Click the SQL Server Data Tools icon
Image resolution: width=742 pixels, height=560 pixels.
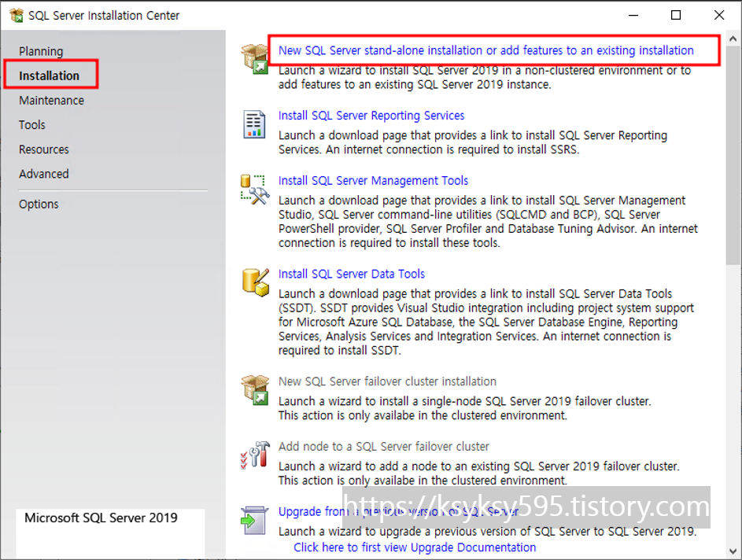256,282
